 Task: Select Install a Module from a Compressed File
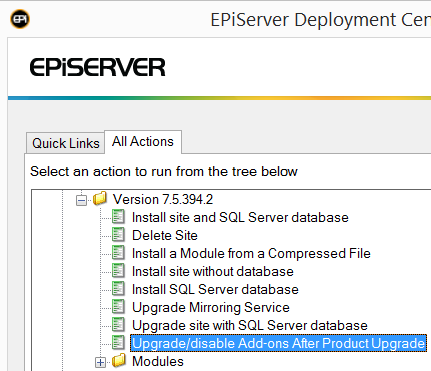pos(251,253)
